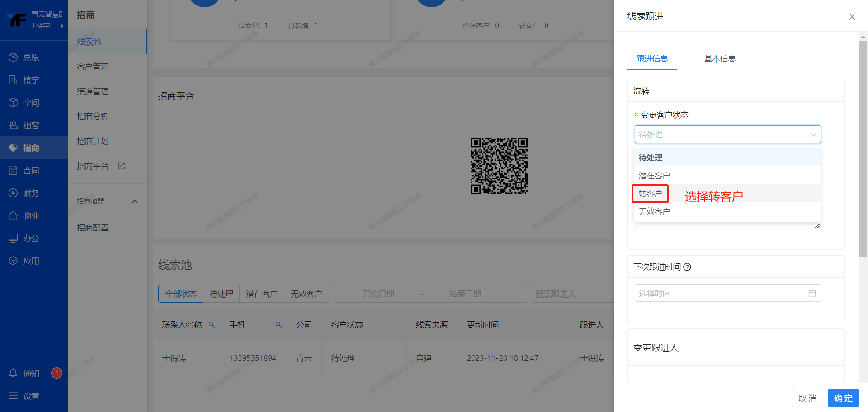The image size is (868, 412).
Task: Click the external link icon beside 招商平台
Action: [x=121, y=166]
